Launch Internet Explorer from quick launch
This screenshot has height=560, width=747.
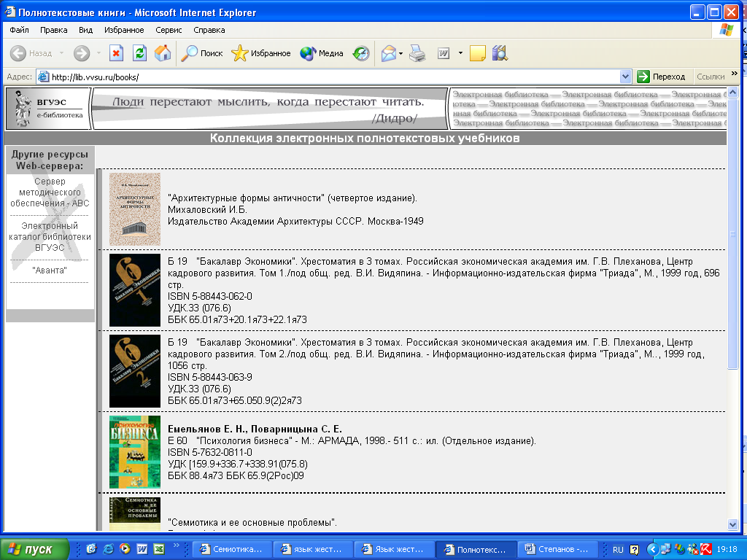click(x=108, y=549)
